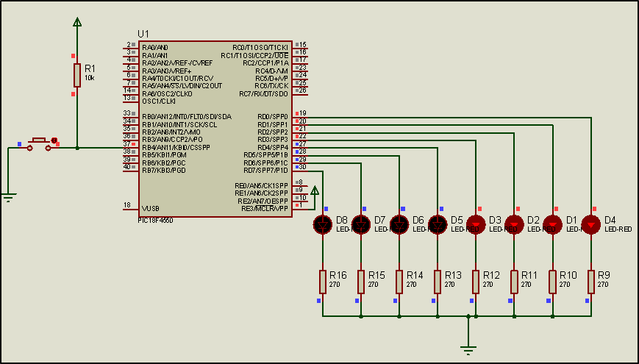Click the push button switch symbol
This screenshot has height=364, width=639.
point(39,143)
